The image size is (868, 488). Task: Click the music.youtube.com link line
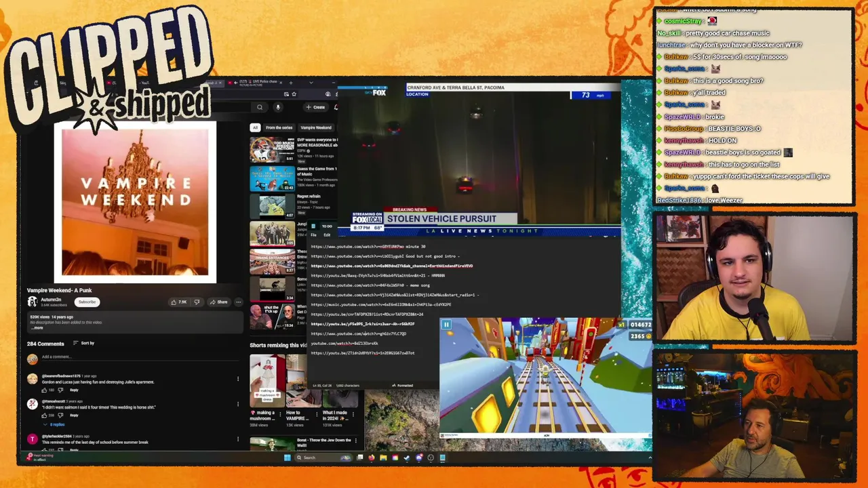click(381, 304)
